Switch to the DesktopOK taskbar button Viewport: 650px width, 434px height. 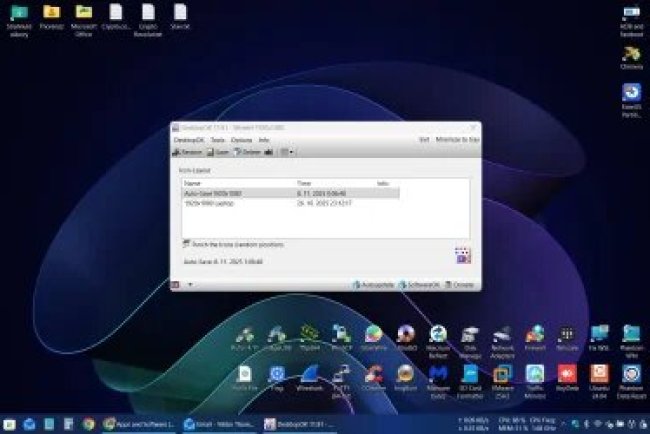click(299, 424)
